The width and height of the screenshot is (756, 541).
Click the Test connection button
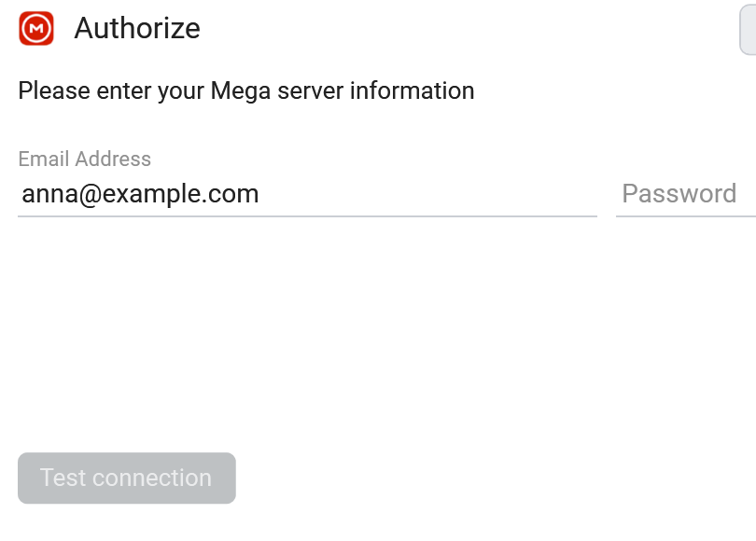[x=127, y=478]
